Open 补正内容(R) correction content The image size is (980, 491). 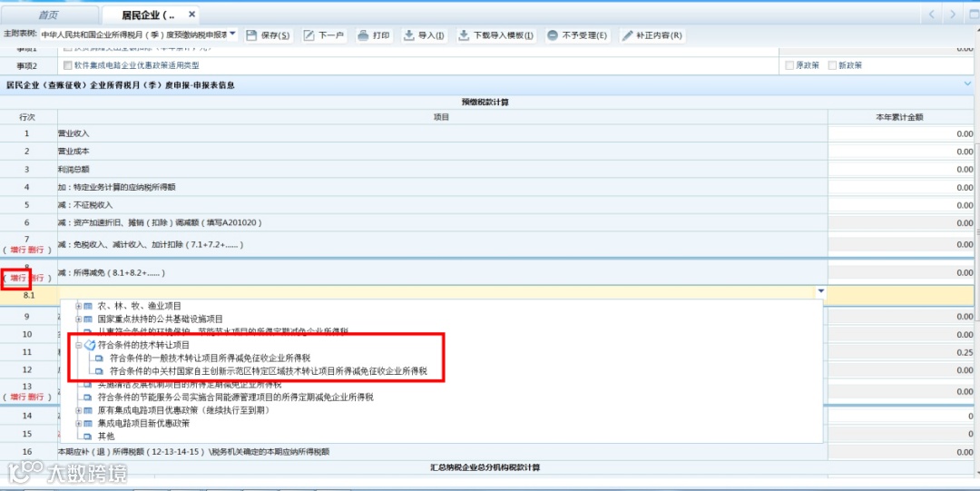tap(652, 35)
